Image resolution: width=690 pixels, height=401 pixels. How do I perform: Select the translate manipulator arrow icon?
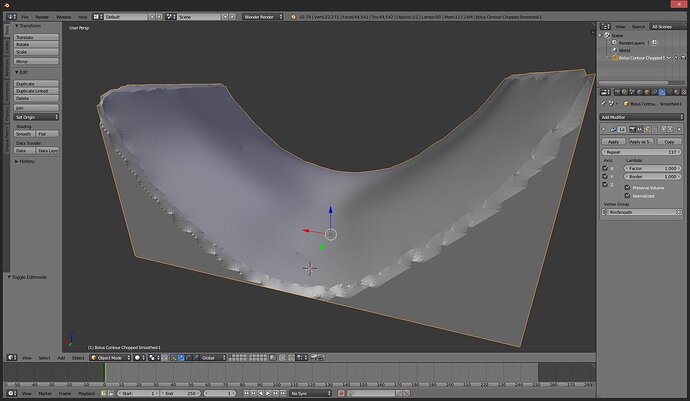click(181, 357)
